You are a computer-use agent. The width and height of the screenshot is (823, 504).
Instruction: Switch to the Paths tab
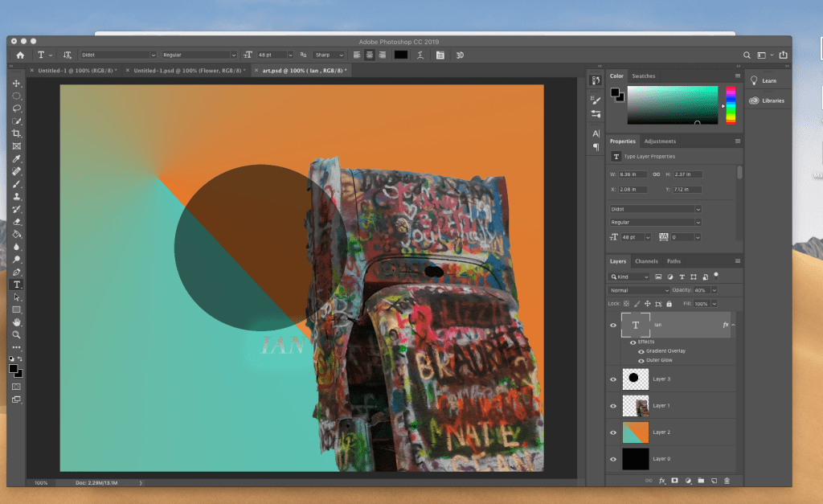click(x=674, y=261)
